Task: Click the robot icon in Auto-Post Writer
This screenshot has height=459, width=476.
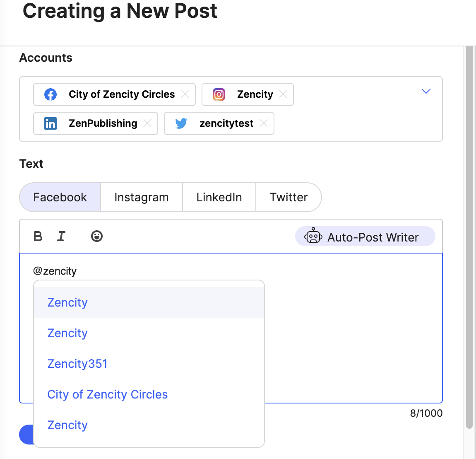Action: (313, 236)
